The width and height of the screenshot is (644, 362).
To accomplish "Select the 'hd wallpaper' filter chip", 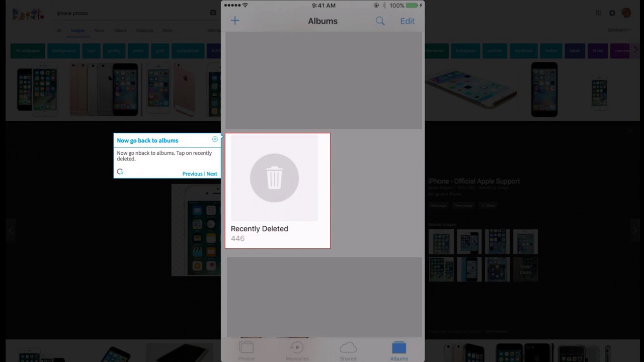I will (28, 51).
